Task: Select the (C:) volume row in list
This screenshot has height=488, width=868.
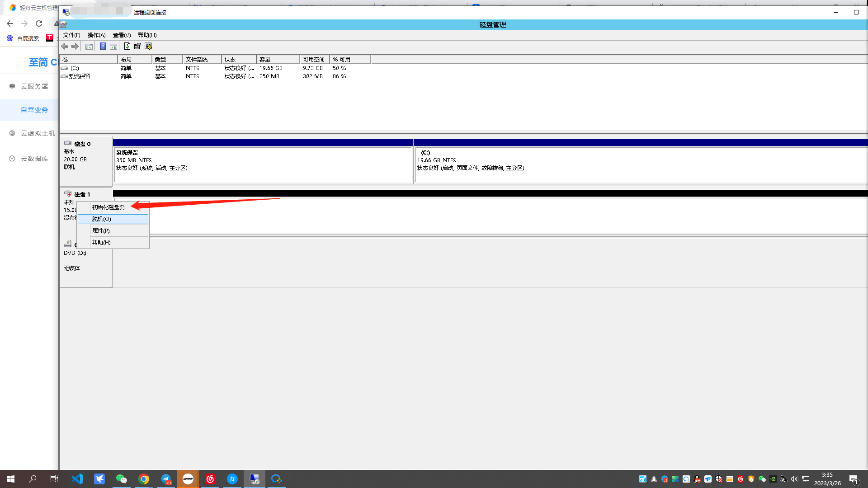Action: pos(75,68)
